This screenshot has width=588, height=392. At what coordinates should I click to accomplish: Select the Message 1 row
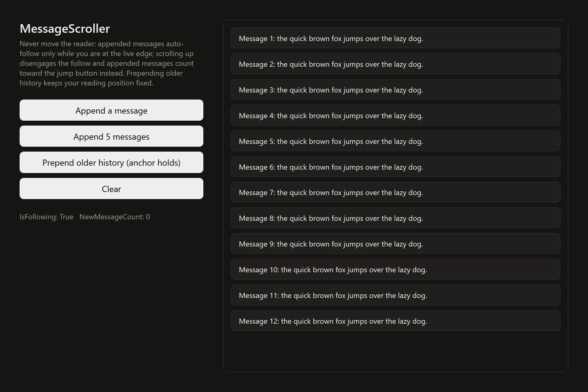tap(396, 38)
